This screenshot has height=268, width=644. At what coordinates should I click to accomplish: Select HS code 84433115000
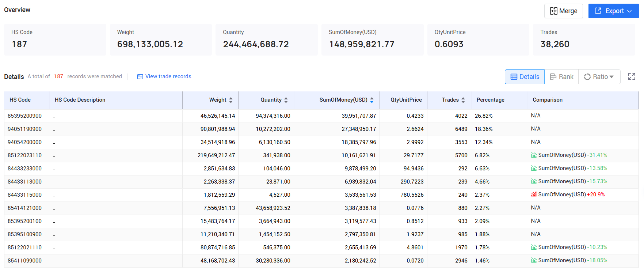[25, 195]
